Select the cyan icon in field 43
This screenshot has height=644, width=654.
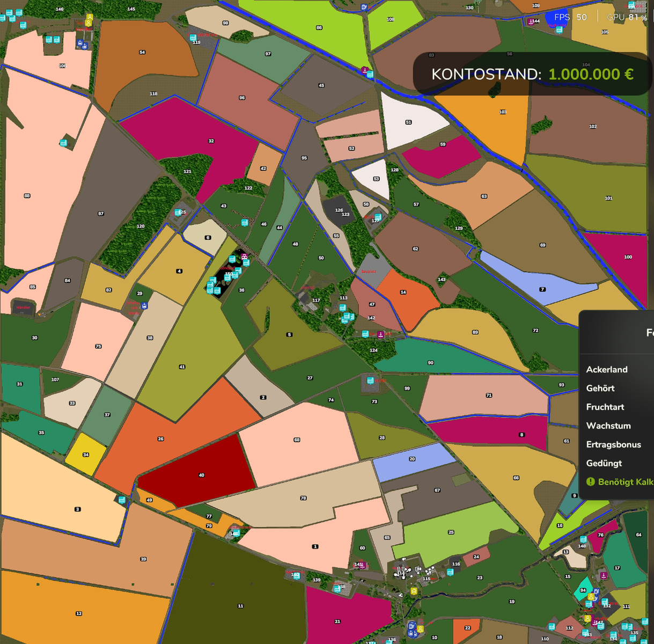click(245, 222)
